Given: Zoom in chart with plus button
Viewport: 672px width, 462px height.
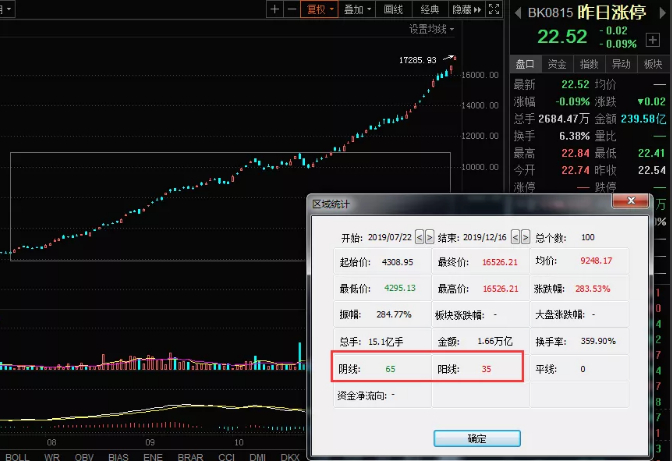Looking at the screenshot, I should click(x=275, y=9).
